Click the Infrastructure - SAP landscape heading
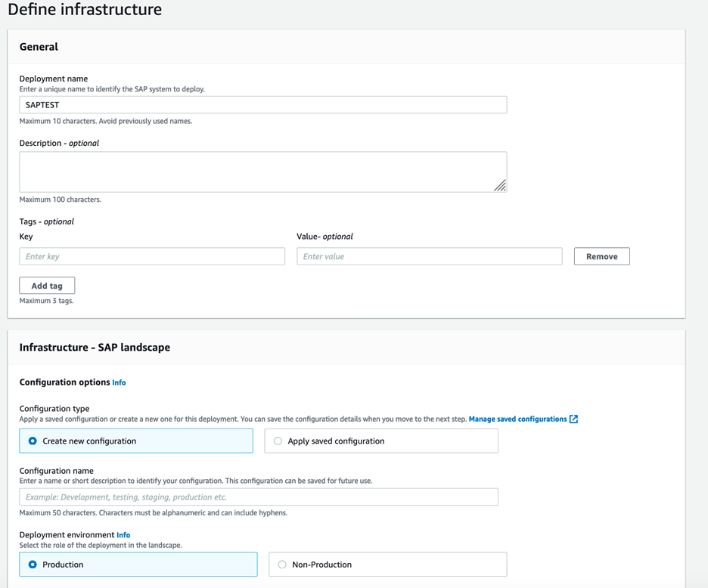Viewport: 708px width, 588px height. coord(95,348)
